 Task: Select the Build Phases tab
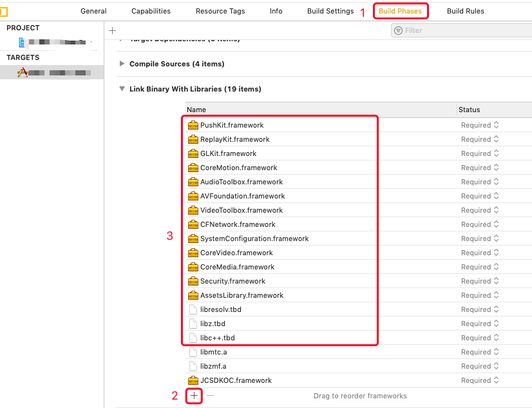point(401,11)
